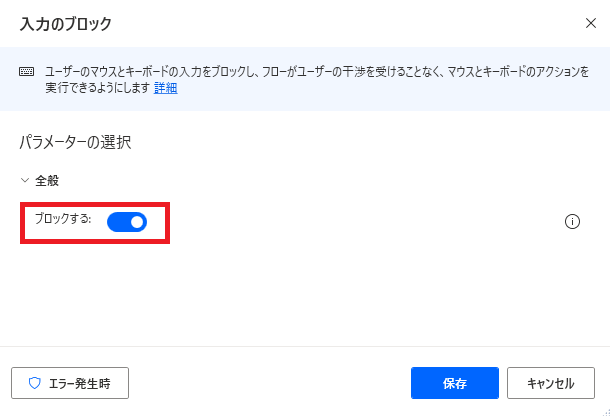
Task: Click the パラメーターの選択 heading
Action: click(x=75, y=142)
